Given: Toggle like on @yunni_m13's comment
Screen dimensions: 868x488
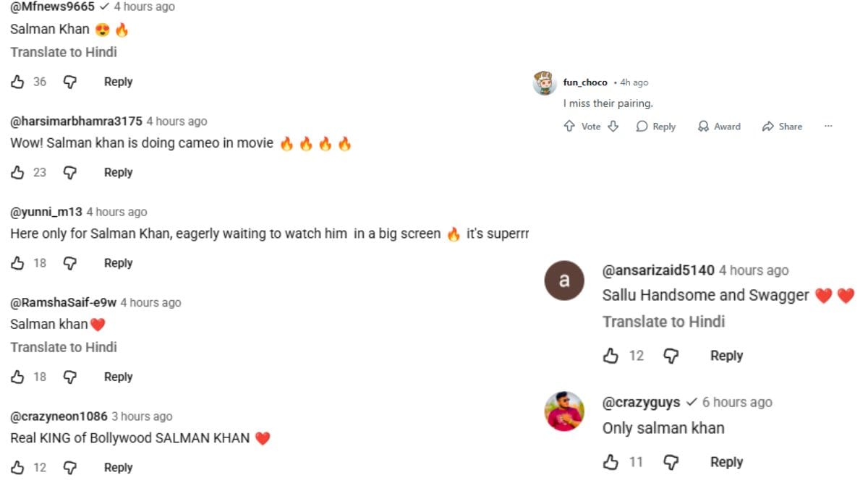Looking at the screenshot, I should [19, 263].
